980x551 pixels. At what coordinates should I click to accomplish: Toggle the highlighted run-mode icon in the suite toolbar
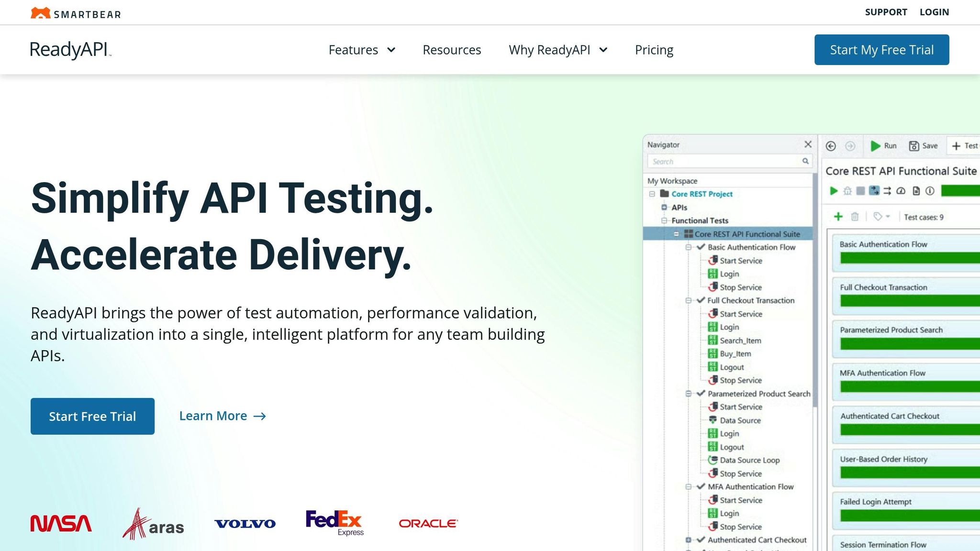[x=874, y=191]
